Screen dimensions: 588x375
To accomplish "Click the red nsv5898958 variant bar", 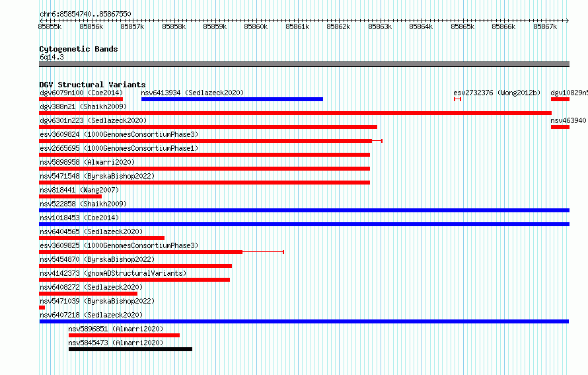I will (204, 169).
